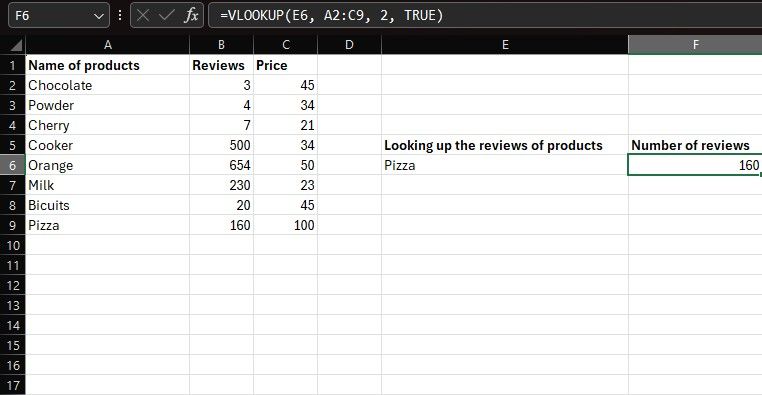
Task: Select row 6 header
Action: coord(13,165)
